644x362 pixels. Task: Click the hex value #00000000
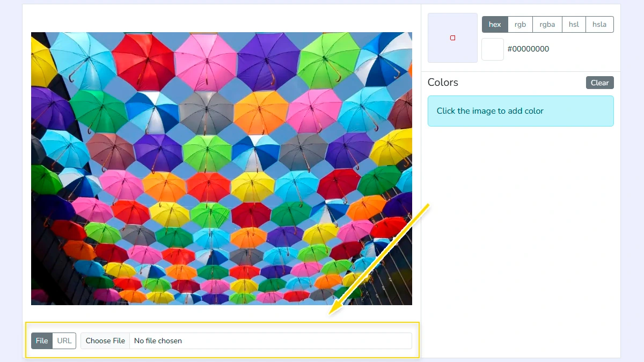(528, 49)
